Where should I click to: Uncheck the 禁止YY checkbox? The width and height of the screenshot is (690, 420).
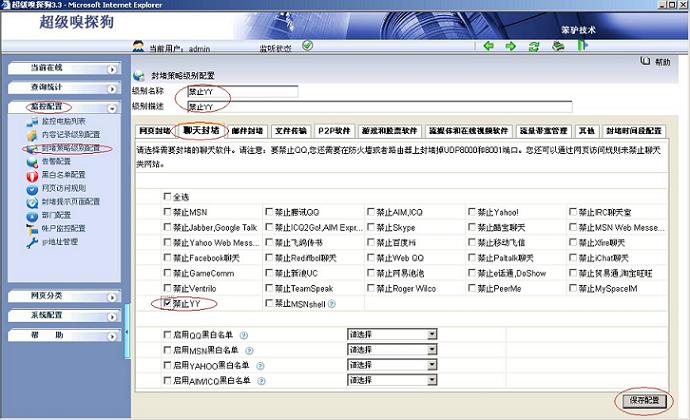(x=167, y=303)
